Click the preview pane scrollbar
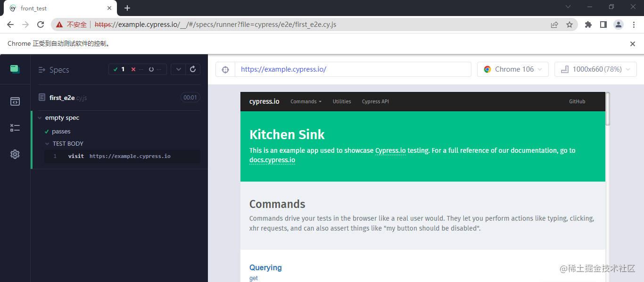 [608, 109]
